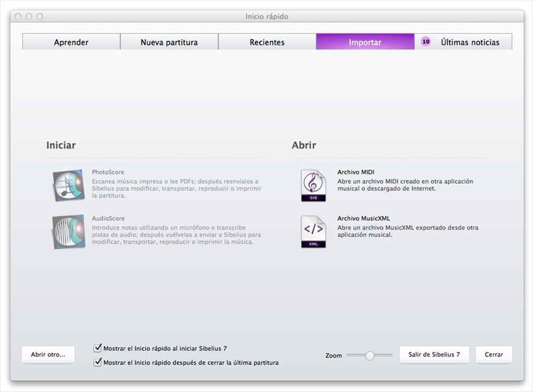Disable showing Inicio rápido when Sibelius 7 starts

[97, 348]
